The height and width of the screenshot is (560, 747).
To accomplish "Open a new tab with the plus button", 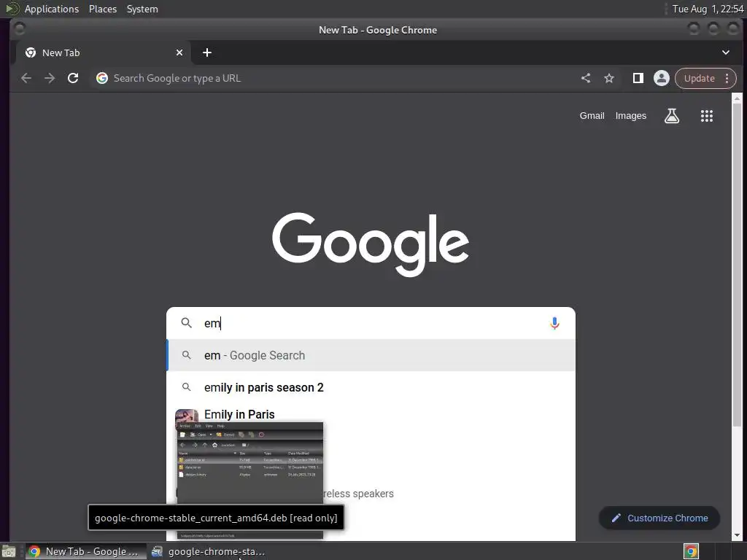I will click(x=206, y=52).
